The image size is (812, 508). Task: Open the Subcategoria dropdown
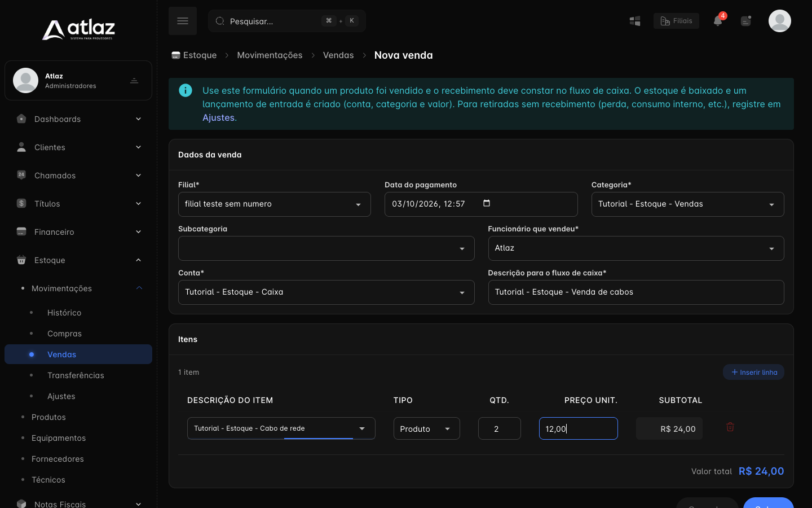(326, 248)
